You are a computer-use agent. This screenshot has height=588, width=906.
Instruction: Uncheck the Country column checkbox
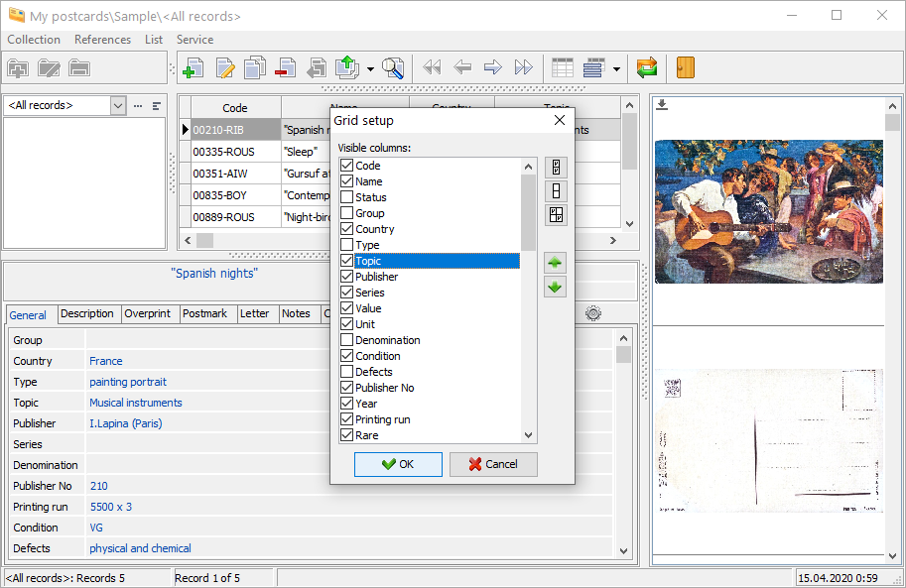tap(346, 229)
